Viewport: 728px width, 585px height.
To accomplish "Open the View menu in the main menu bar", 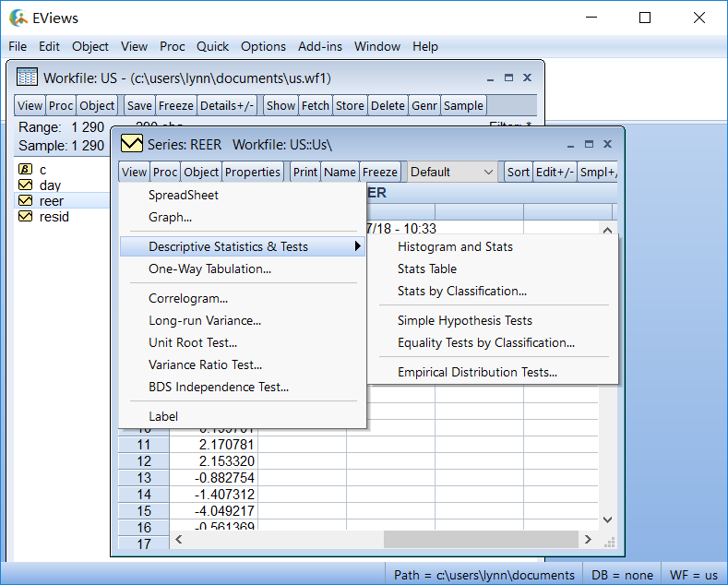I will click(x=134, y=46).
